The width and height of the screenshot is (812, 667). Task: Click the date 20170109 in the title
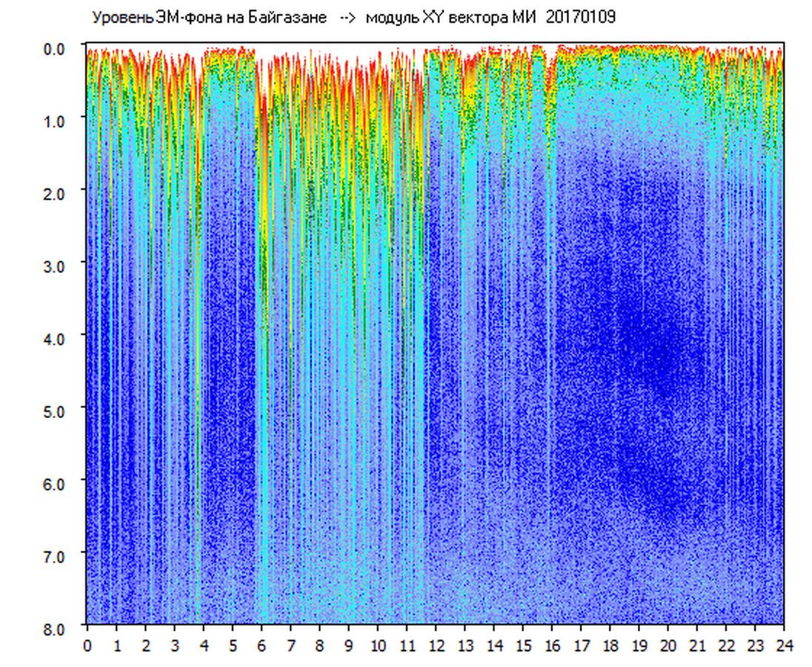pyautogui.click(x=581, y=18)
